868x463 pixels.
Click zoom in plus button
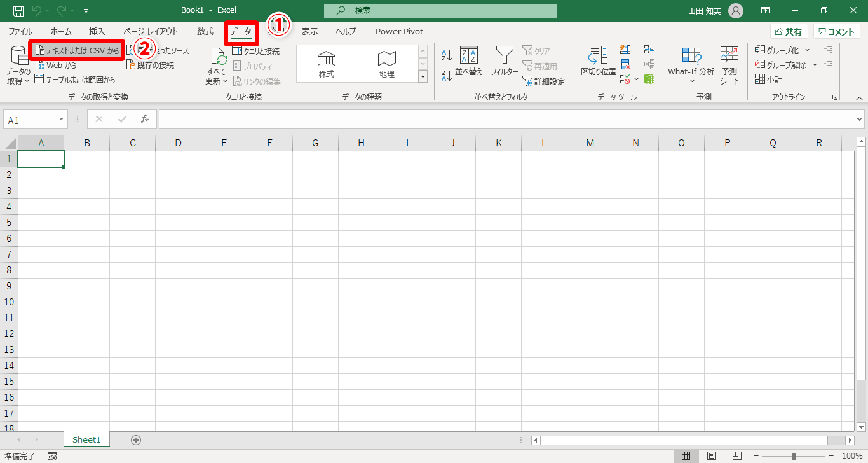pyautogui.click(x=831, y=456)
